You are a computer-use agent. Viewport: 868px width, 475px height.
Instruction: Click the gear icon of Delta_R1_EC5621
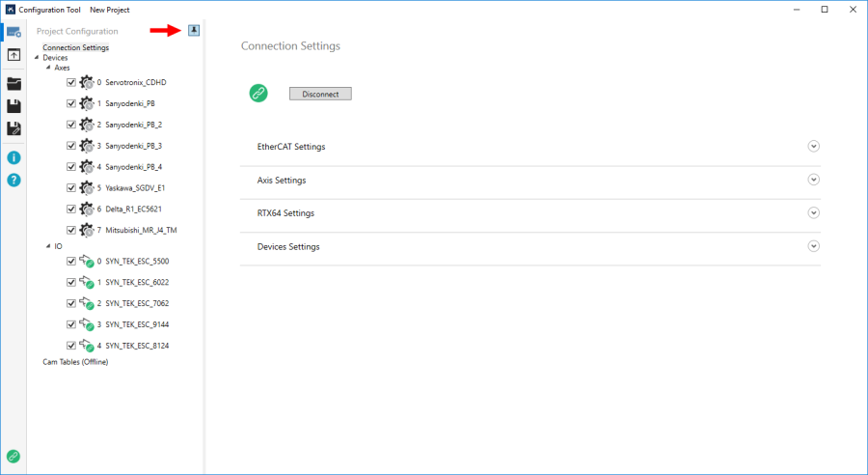tap(87, 209)
